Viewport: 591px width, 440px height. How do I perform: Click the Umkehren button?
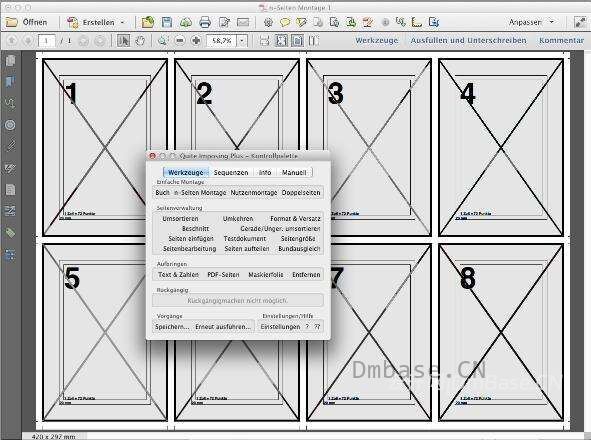click(x=238, y=219)
